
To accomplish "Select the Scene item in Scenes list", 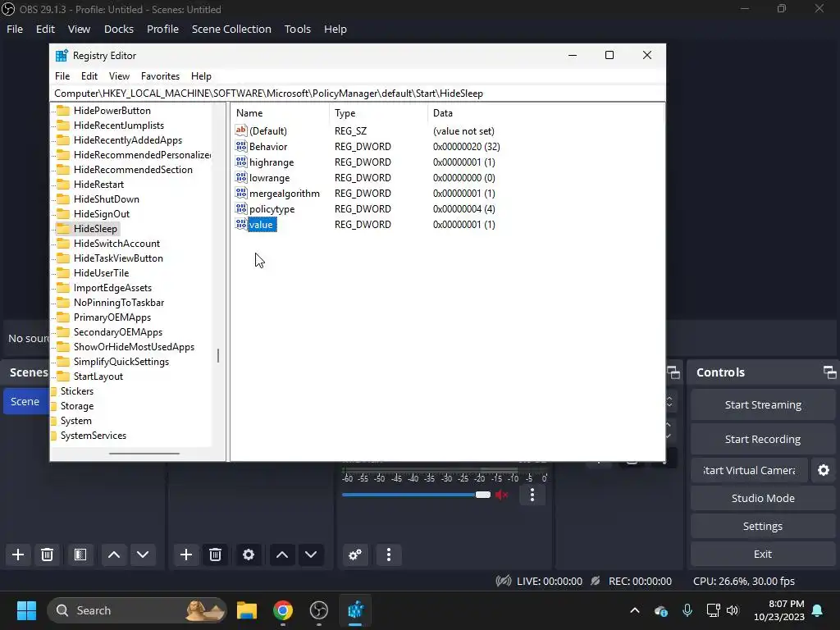I will tap(25, 401).
